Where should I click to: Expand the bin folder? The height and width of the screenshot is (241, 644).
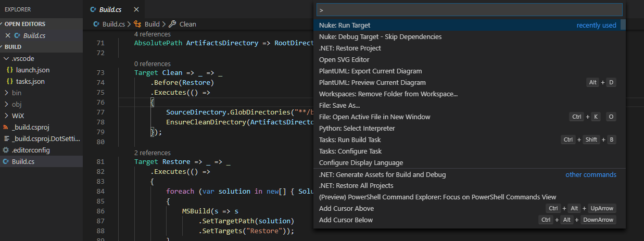click(x=6, y=93)
